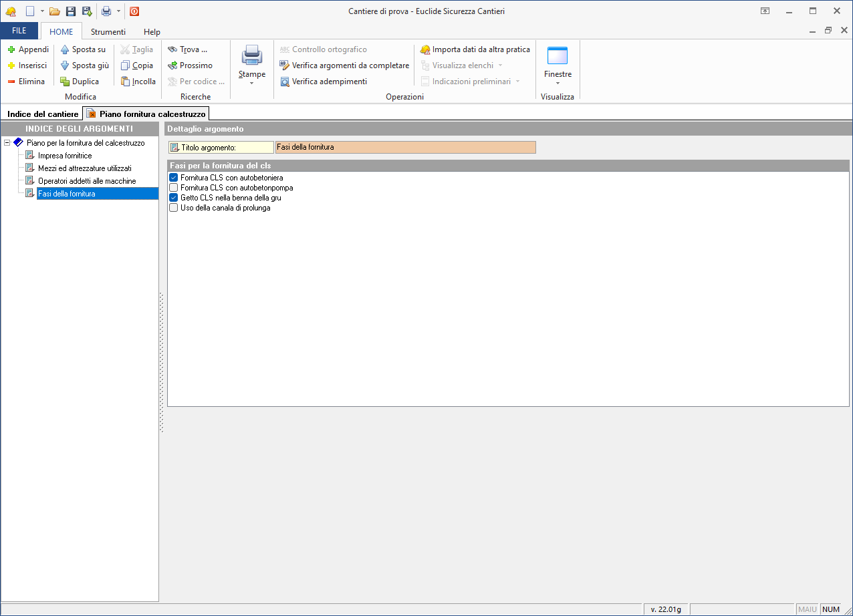Click the Incolla paste icon
853x616 pixels.
tap(125, 82)
